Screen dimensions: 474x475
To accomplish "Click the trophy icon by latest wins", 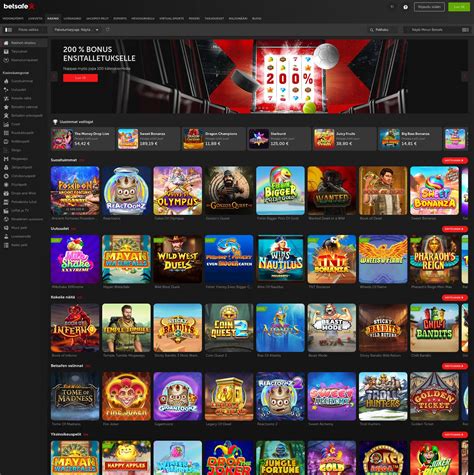I will click(55, 122).
